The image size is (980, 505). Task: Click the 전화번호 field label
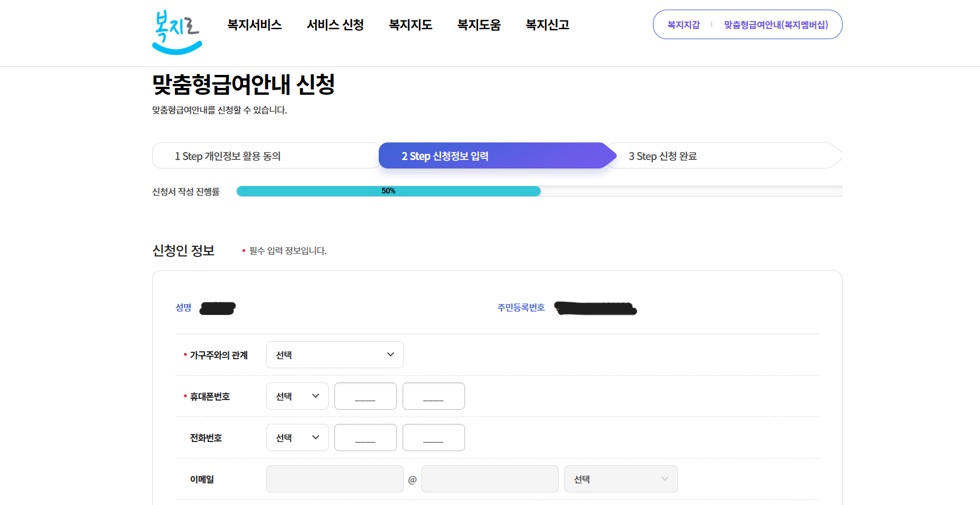[x=206, y=438]
